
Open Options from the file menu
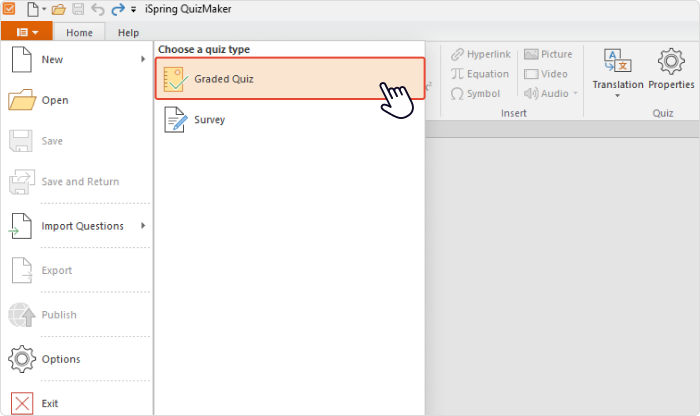click(x=77, y=359)
